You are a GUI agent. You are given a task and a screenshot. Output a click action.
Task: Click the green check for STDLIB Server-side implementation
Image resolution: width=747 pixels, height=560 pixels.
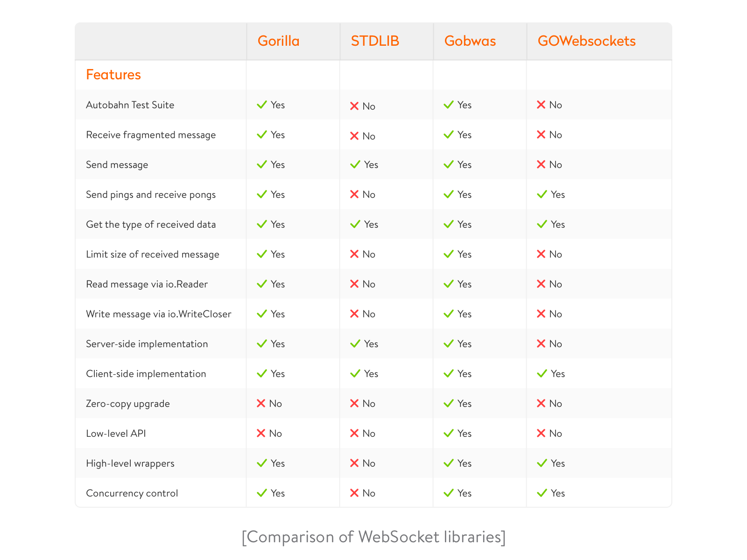tap(355, 343)
